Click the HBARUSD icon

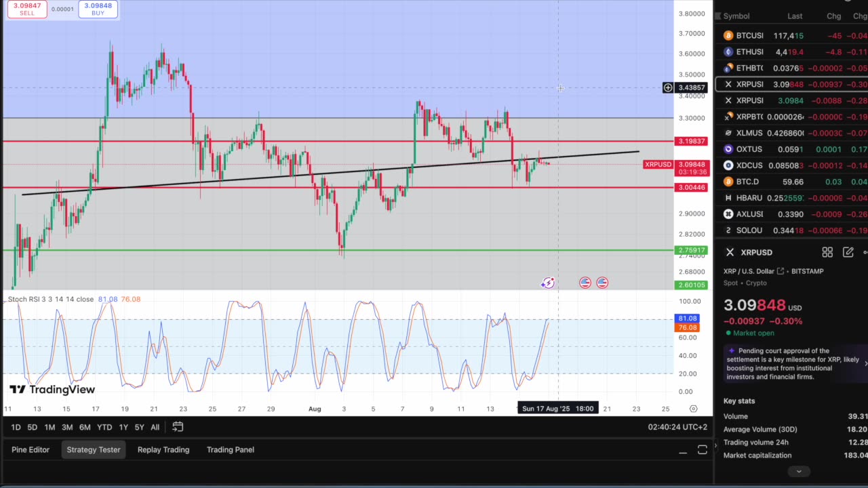click(x=728, y=198)
